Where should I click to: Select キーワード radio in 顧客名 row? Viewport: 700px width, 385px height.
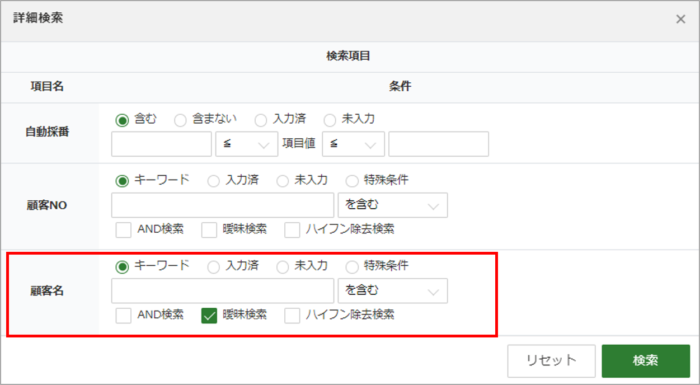pos(122,267)
